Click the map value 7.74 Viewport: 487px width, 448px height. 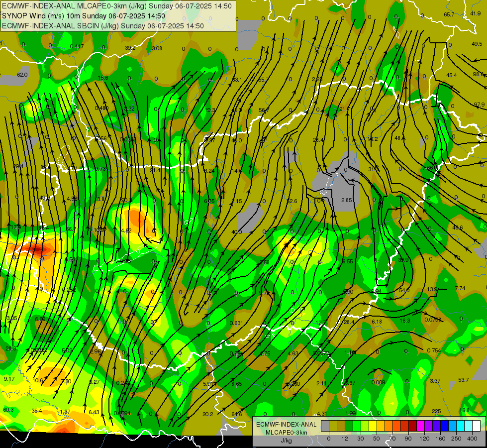[x=460, y=288]
